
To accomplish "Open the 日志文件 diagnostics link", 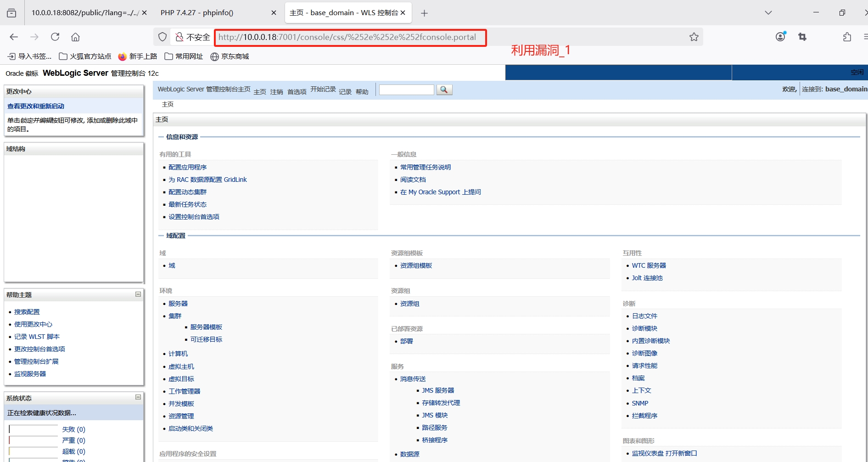I will [x=644, y=316].
